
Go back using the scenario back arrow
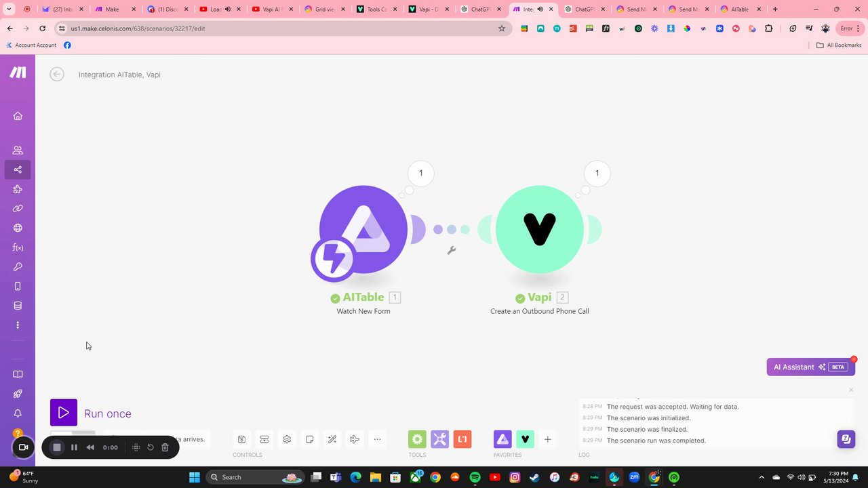(x=57, y=75)
